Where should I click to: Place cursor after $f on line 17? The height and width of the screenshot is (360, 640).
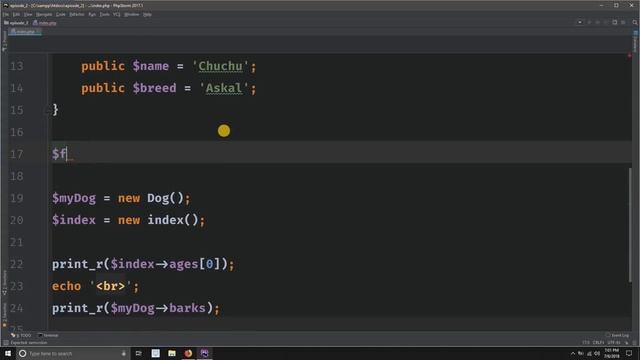(x=67, y=154)
